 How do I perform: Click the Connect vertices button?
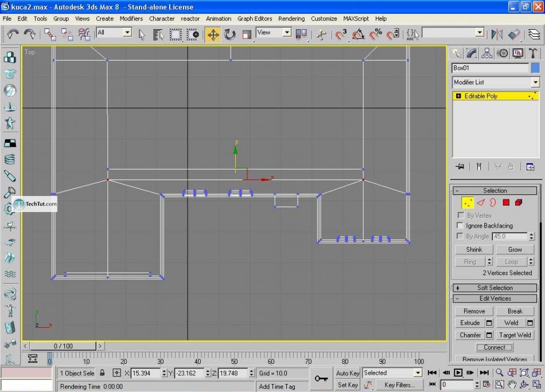(495, 347)
